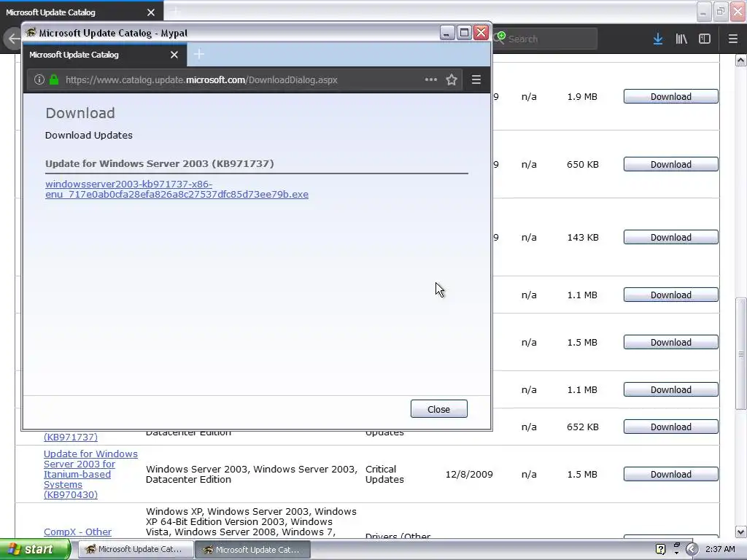Select the Microsoft Update Catalog tab in popup

point(105,54)
